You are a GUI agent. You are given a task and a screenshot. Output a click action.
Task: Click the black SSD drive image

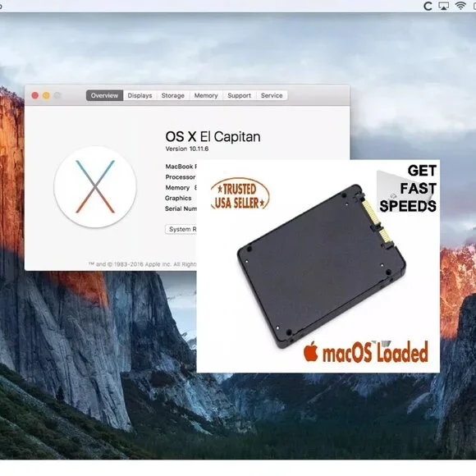click(321, 266)
